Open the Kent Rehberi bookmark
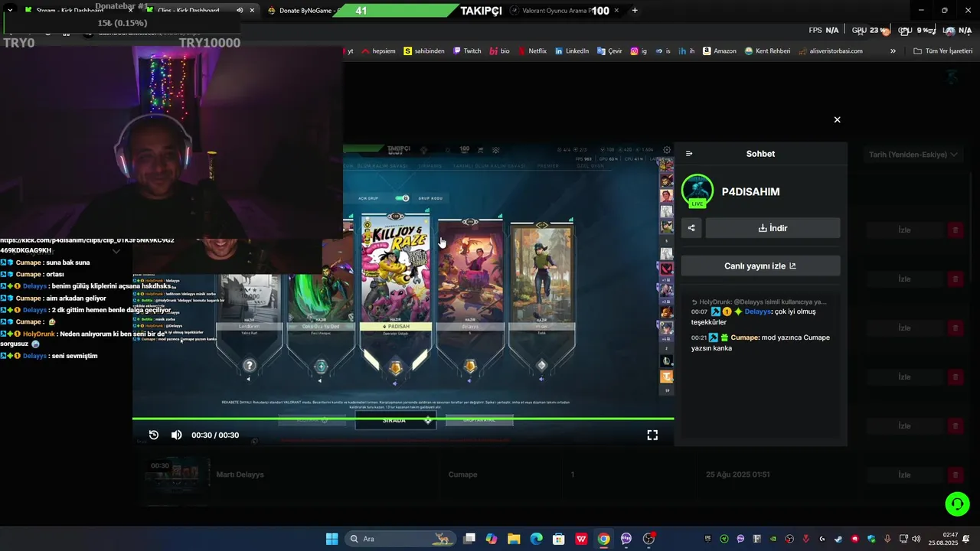980x551 pixels. [767, 51]
